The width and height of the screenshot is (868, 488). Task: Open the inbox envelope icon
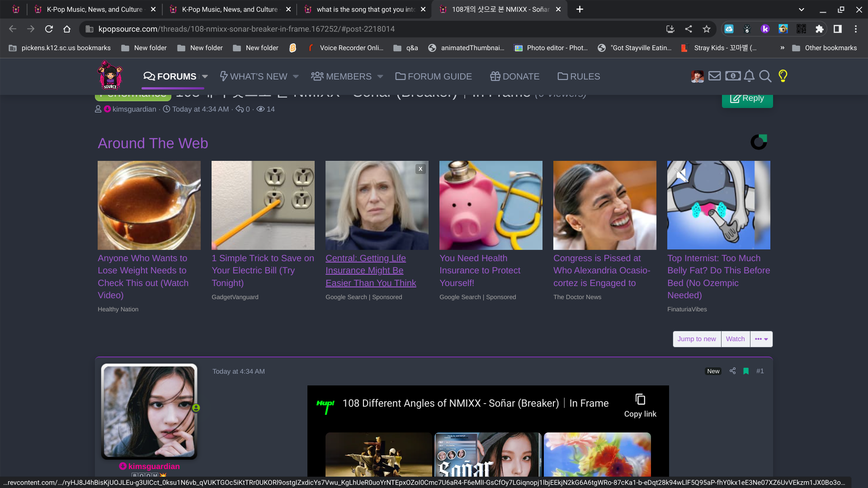click(714, 76)
